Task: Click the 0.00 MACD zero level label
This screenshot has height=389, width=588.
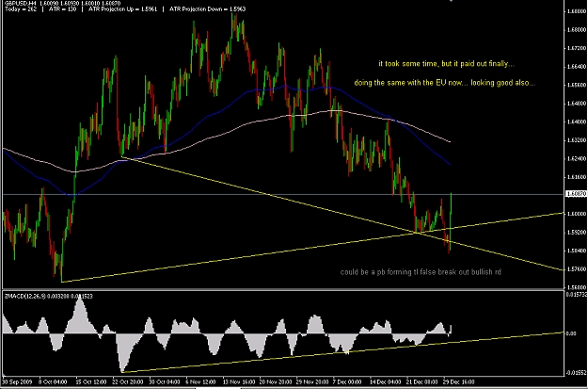Action: click(571, 333)
